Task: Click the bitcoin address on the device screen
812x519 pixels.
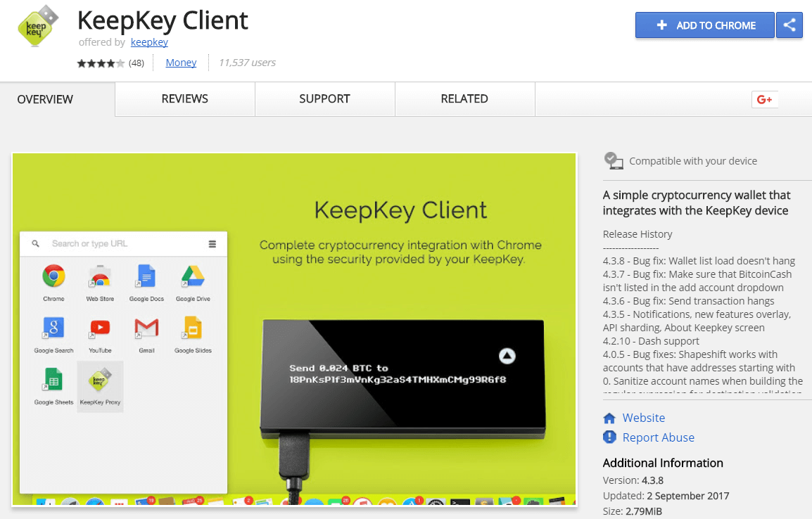Action: coord(398,380)
